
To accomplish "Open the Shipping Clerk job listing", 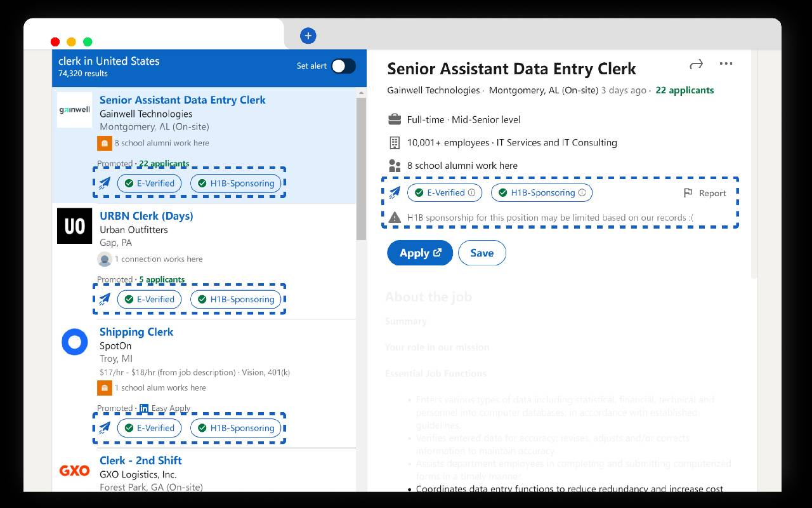I will tap(136, 332).
